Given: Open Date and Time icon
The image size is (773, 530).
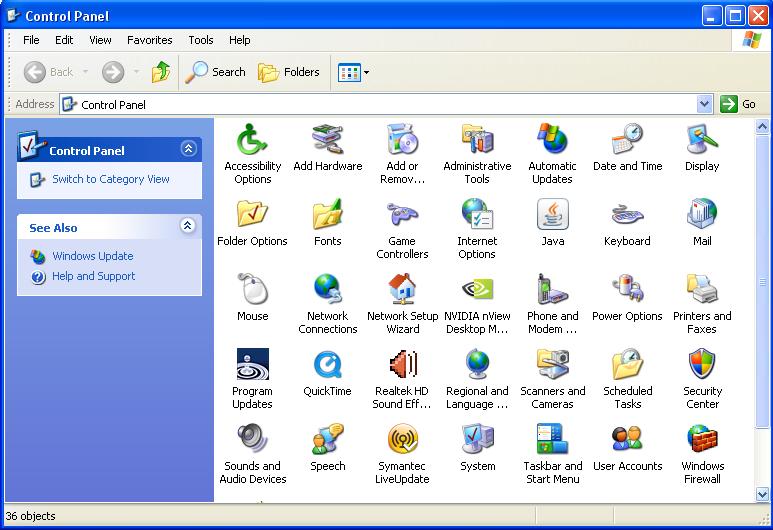Looking at the screenshot, I should 627,139.
